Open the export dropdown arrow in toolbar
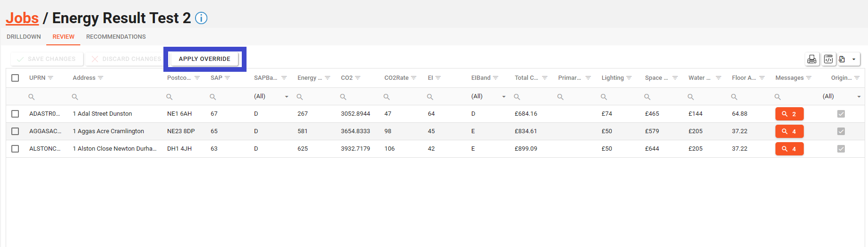 pyautogui.click(x=854, y=60)
